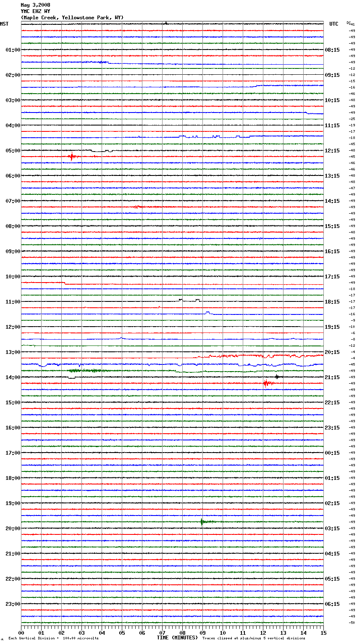The width and height of the screenshot is (357, 644).
Task: Click minute 15 on the bottom axis
Action: tap(323, 633)
